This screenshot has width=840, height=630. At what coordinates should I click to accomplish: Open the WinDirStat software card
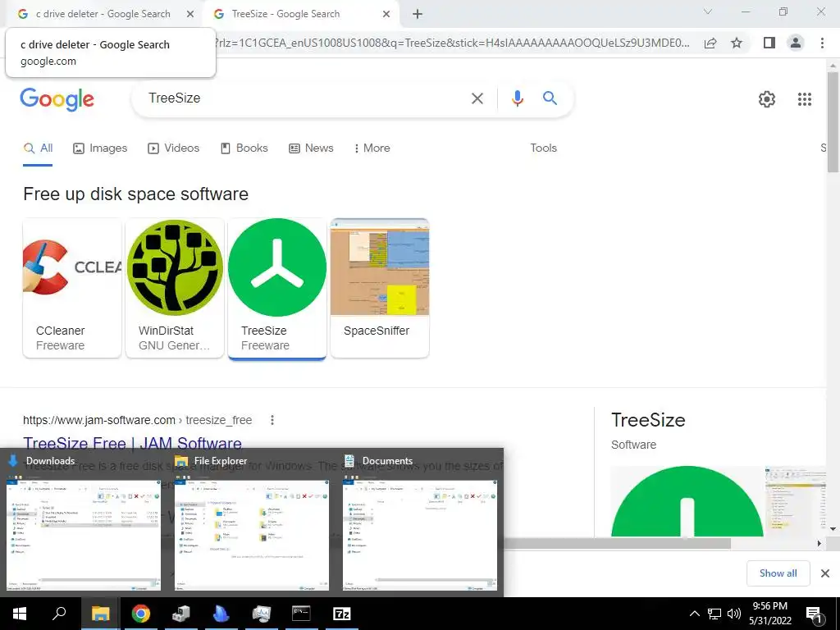(x=175, y=287)
